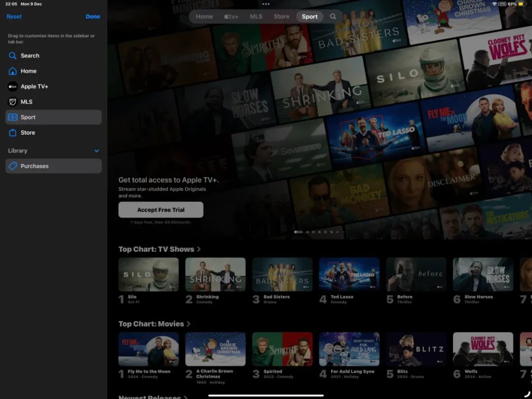Open Shrinking thumbnail in TV Shows chart
This screenshot has height=399, width=532.
(215, 274)
